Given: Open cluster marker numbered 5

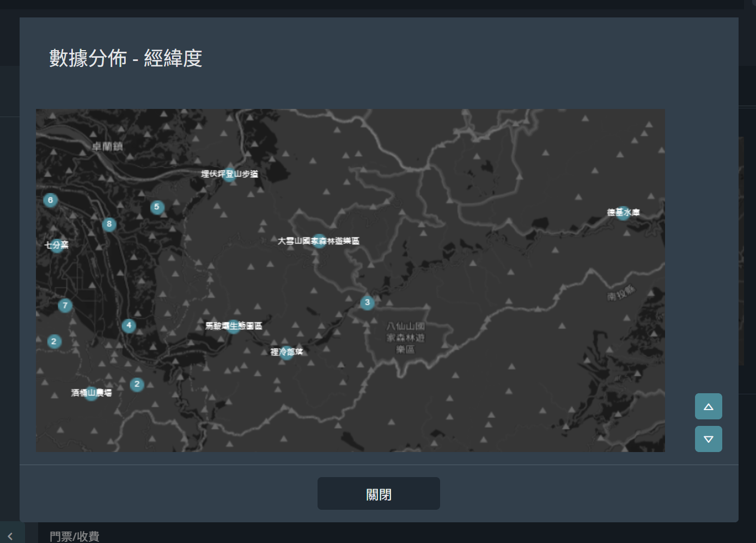Looking at the screenshot, I should [x=157, y=207].
